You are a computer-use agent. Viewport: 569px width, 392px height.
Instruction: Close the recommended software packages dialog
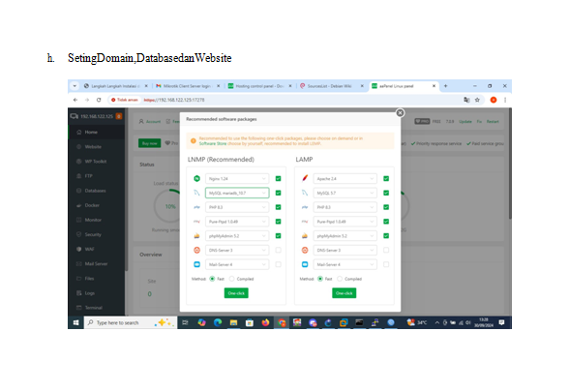[400, 113]
